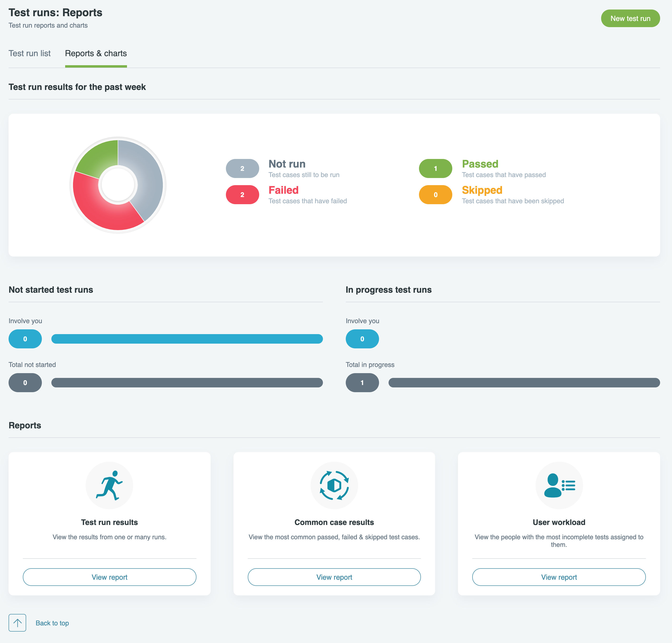Click the User workload person-list icon

click(559, 485)
